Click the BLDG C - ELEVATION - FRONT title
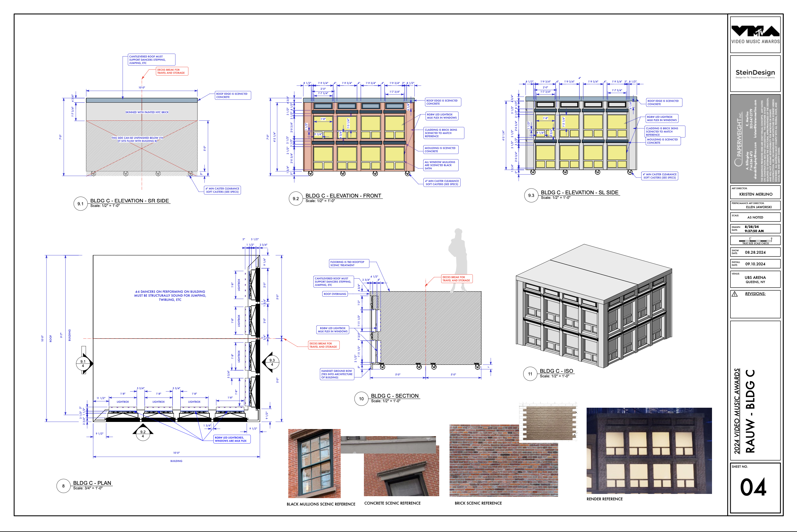The image size is (797, 532). (343, 196)
